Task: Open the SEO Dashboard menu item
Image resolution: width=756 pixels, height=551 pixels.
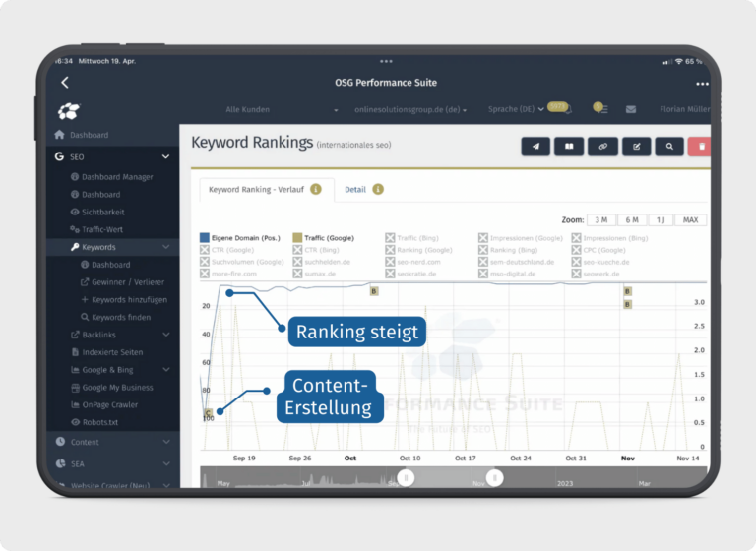Action: click(x=95, y=195)
